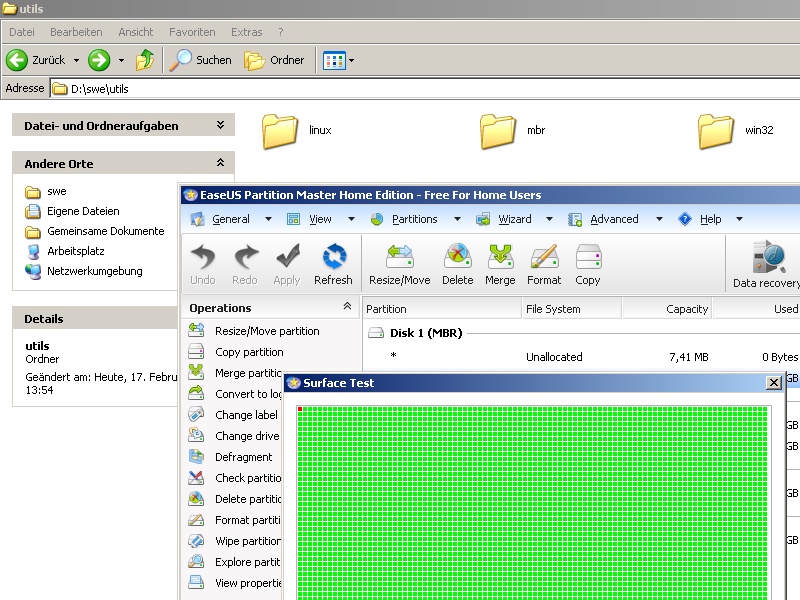Choose View properties in the Operations list

(x=235, y=583)
